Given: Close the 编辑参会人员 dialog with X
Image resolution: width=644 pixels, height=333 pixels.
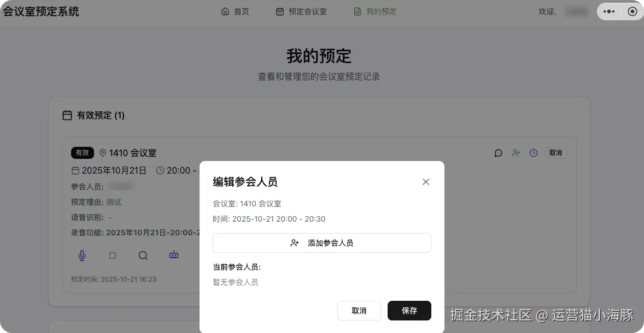Looking at the screenshot, I should point(426,182).
